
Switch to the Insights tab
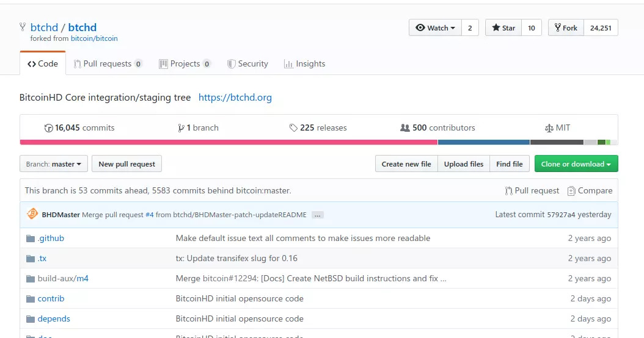[x=305, y=63]
